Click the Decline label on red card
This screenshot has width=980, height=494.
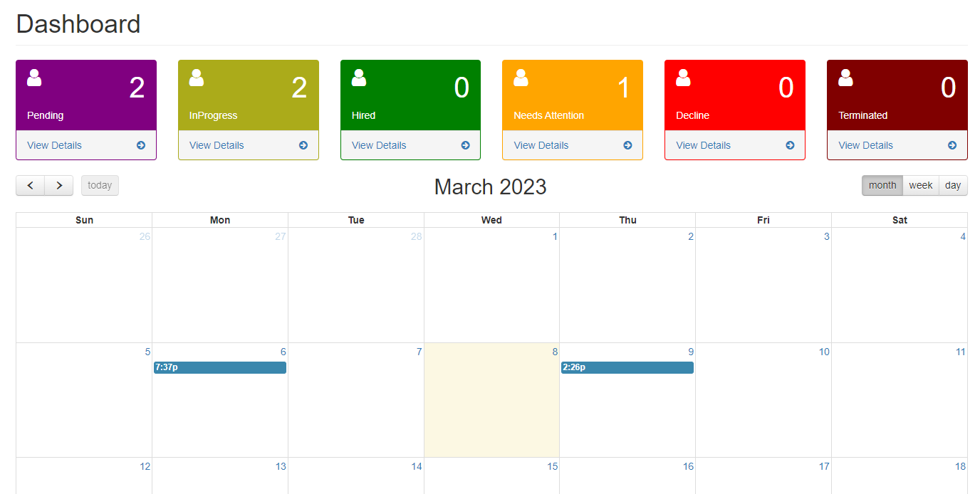(x=692, y=115)
